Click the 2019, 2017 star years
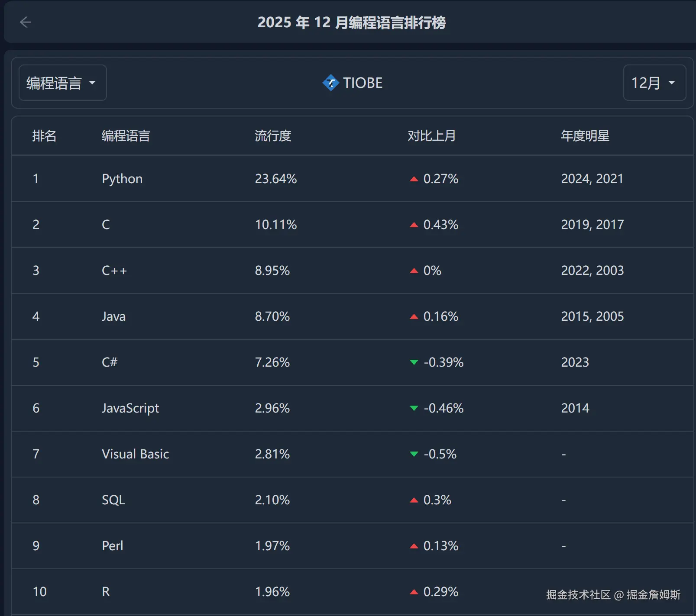This screenshot has width=696, height=616. coord(592,225)
